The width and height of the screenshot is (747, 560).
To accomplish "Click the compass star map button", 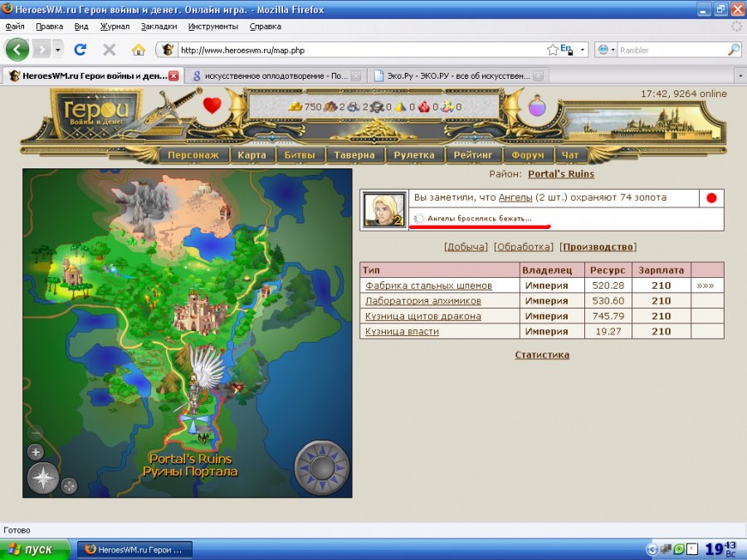I will click(43, 479).
